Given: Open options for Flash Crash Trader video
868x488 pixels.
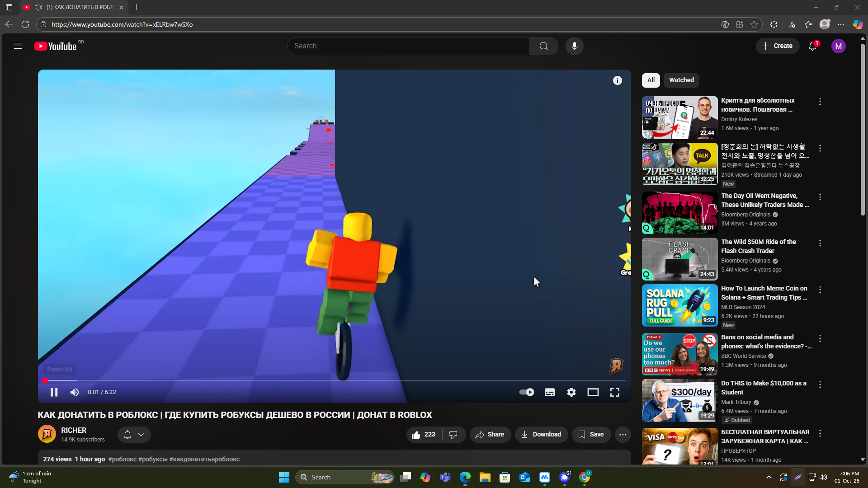Looking at the screenshot, I should click(820, 243).
